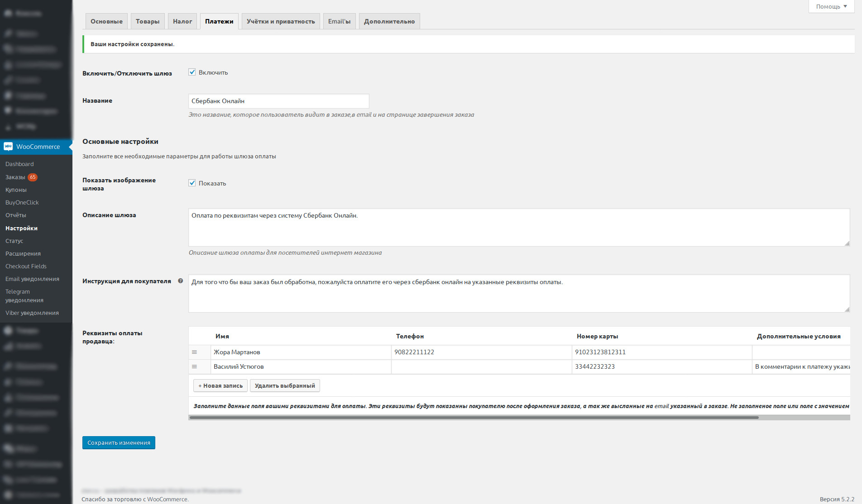Click the resize grip of Описание шлюза textarea
Screen dimensions: 862x504
[x=846, y=244]
